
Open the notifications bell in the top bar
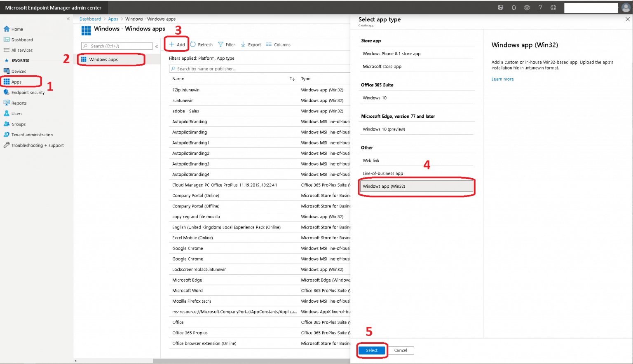(x=513, y=7)
